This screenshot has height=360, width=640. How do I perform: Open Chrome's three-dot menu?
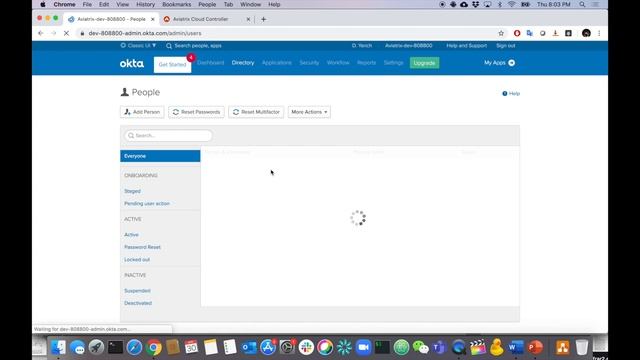(599, 33)
